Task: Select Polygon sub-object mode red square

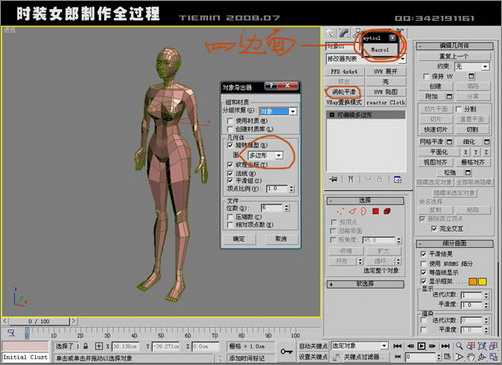Action: click(376, 211)
